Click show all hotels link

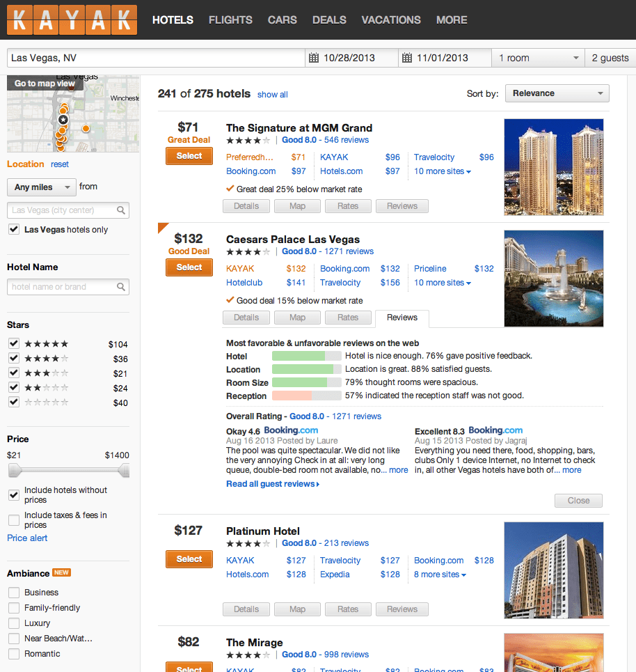click(272, 94)
